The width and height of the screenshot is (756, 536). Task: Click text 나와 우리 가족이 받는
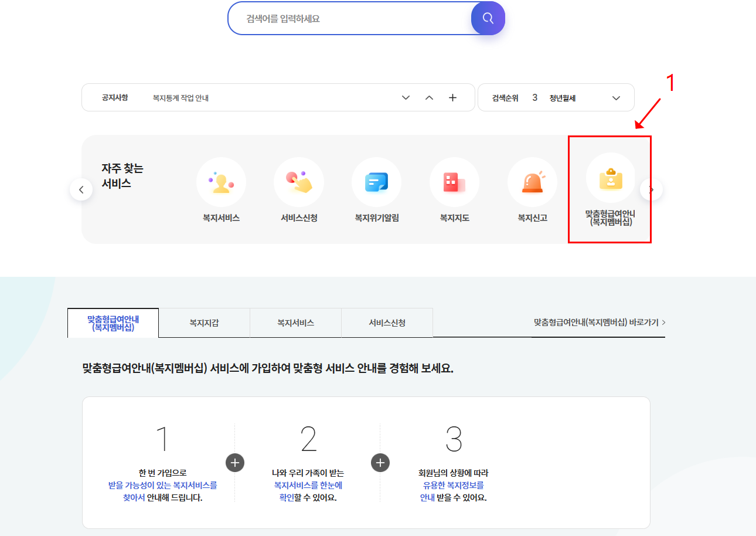[308, 473]
